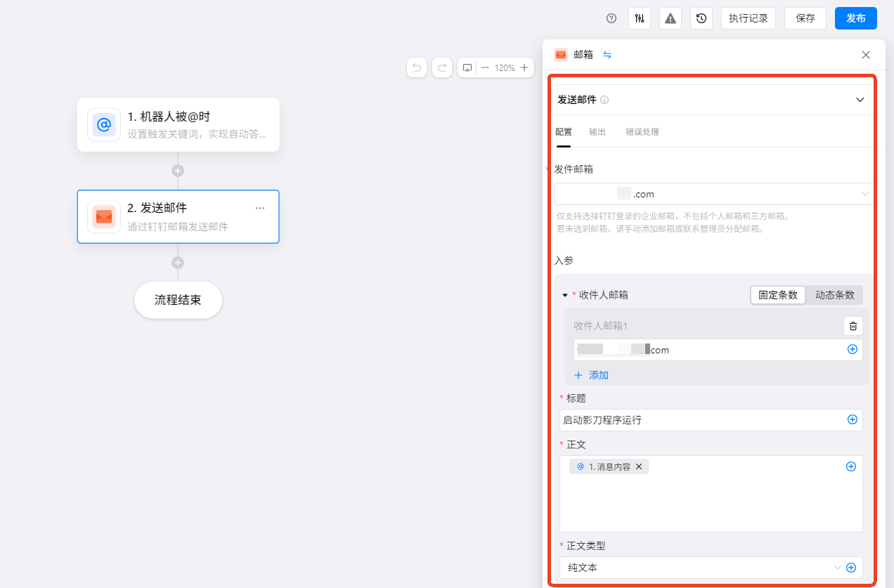Open the 执行记录 execution log
This screenshot has height=588, width=894.
(749, 18)
